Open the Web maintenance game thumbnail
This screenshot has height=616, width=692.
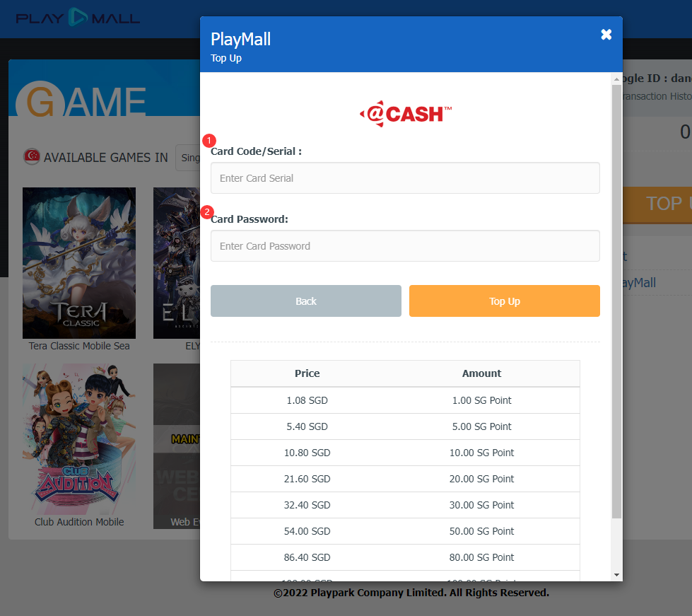click(x=177, y=446)
